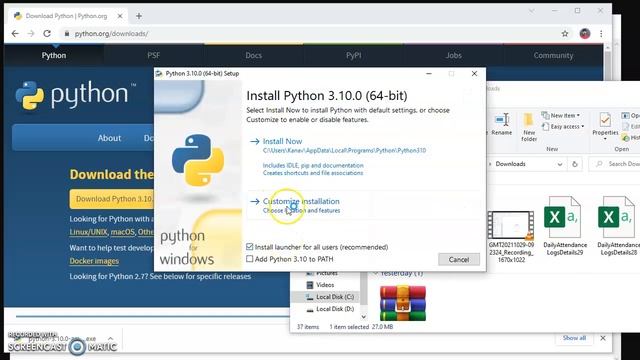Image resolution: width=640 pixels, height=360 pixels.
Task: Cancel the Python setup dialog
Action: (x=459, y=259)
